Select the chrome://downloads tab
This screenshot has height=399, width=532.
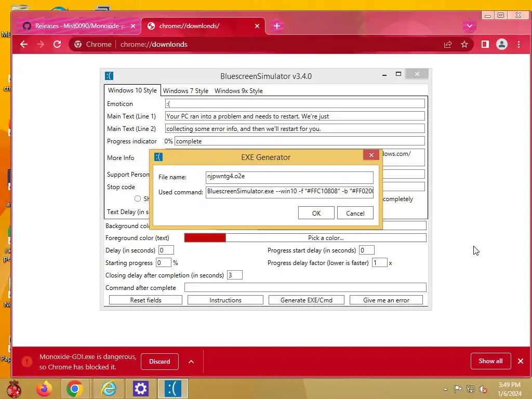click(x=203, y=26)
